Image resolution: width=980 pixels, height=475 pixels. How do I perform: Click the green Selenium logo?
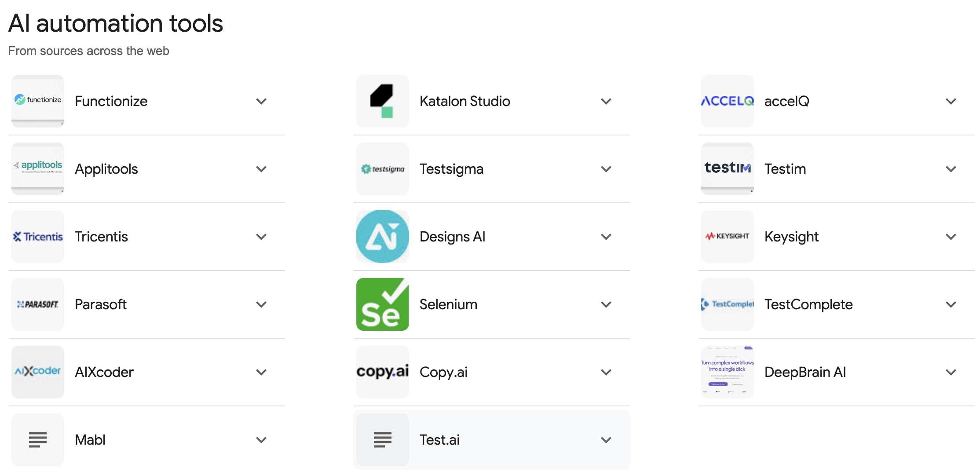383,304
